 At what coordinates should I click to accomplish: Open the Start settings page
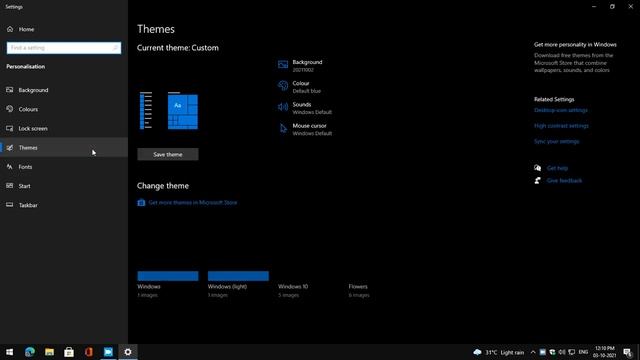tap(64, 186)
